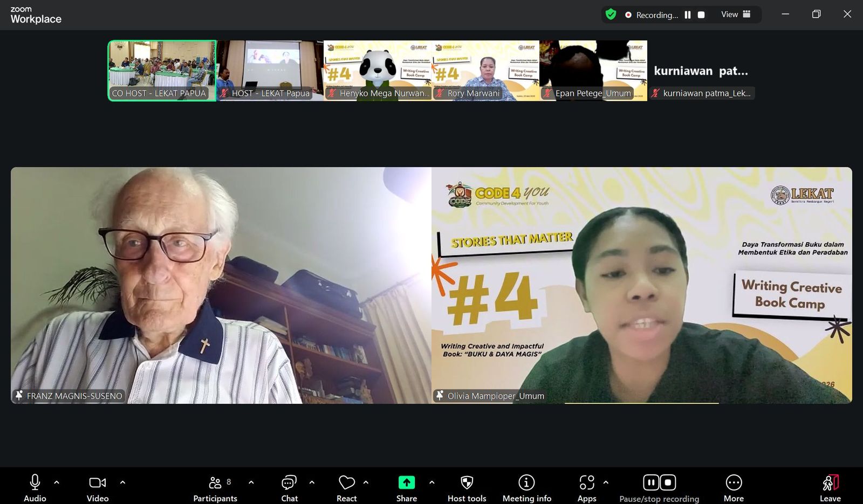The image size is (863, 504).
Task: Click Olivia Mampioper_Umum name label
Action: tap(496, 396)
